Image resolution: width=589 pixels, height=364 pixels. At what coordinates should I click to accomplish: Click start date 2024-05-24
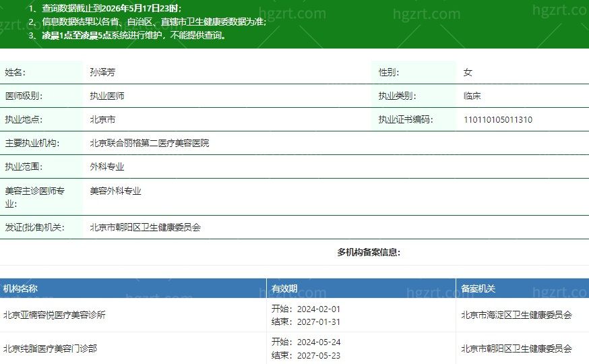[319, 342]
